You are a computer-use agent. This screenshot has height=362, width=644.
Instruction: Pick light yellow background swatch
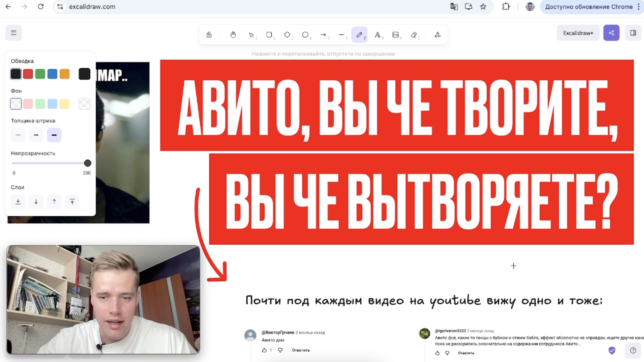[65, 104]
